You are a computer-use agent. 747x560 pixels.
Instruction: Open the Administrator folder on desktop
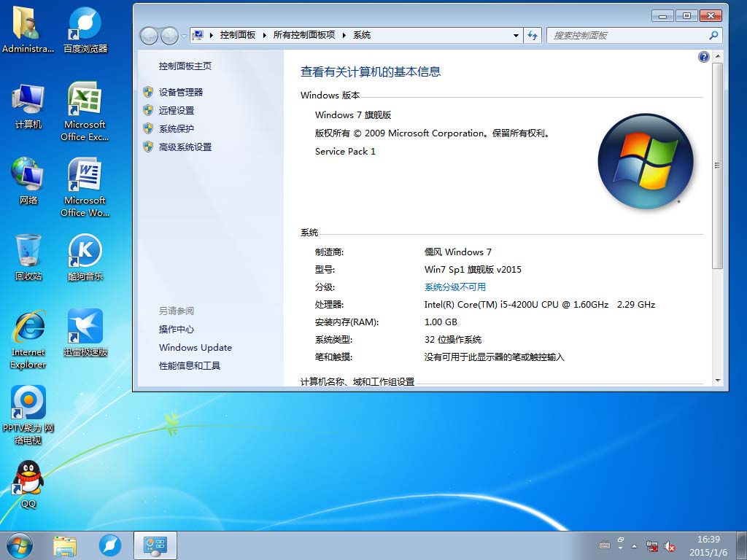[27, 30]
